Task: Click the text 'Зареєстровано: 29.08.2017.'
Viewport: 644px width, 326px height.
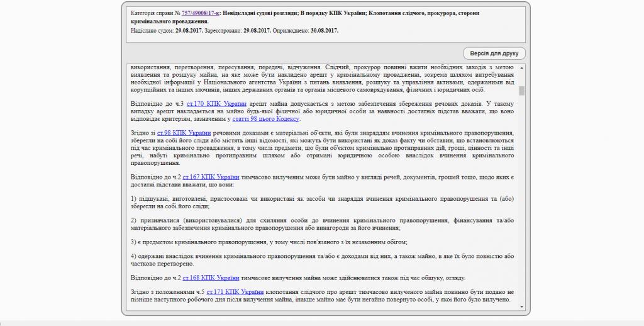Action: click(238, 31)
